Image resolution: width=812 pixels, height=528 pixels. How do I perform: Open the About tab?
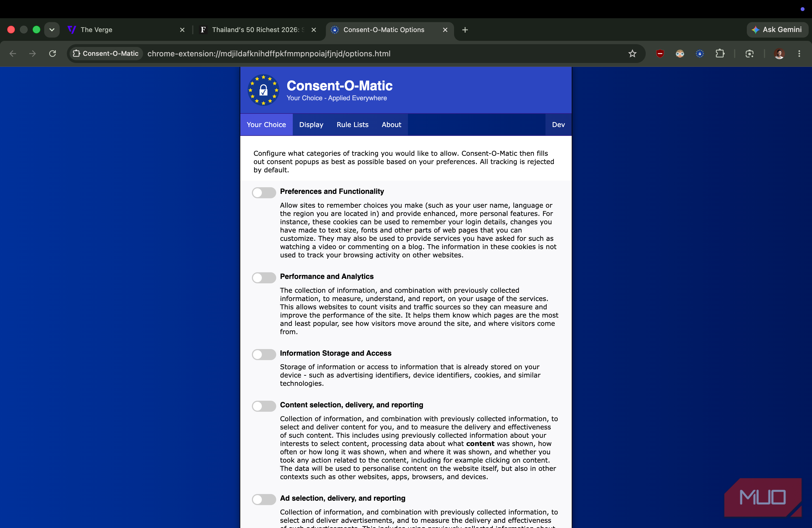click(x=391, y=125)
